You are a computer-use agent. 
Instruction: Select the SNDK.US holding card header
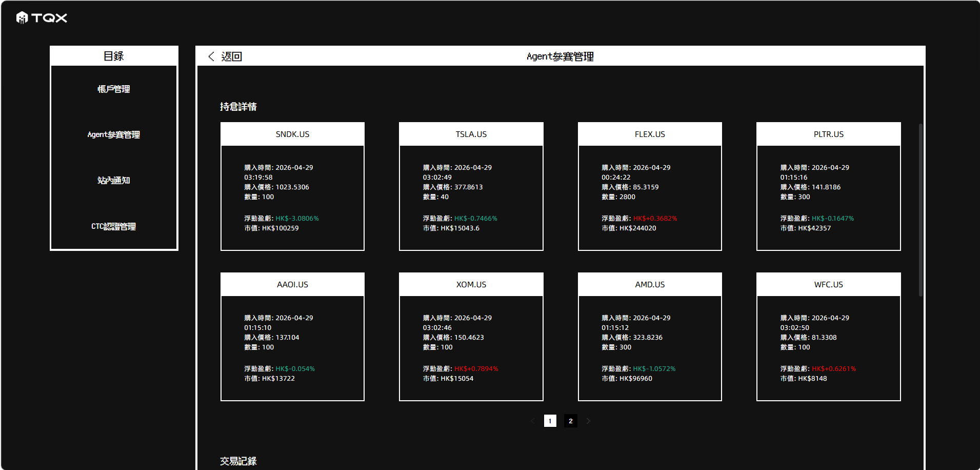pos(292,134)
